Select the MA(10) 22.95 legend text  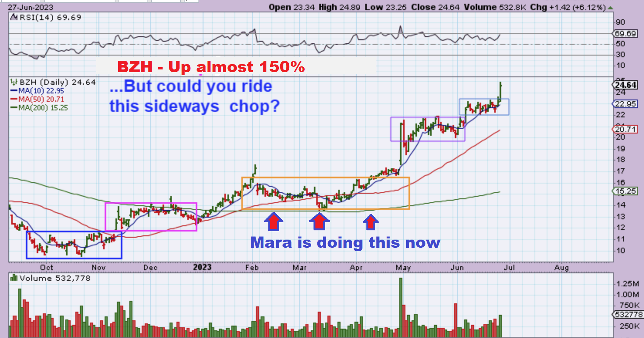tap(41, 91)
